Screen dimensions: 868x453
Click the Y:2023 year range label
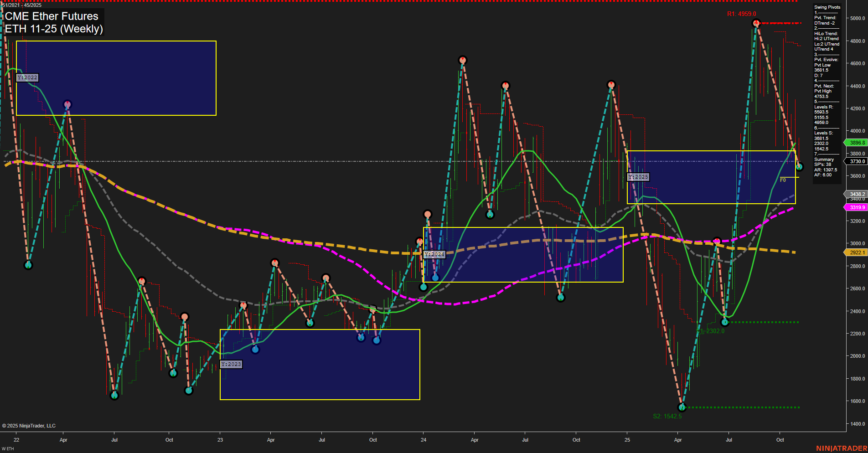click(231, 364)
